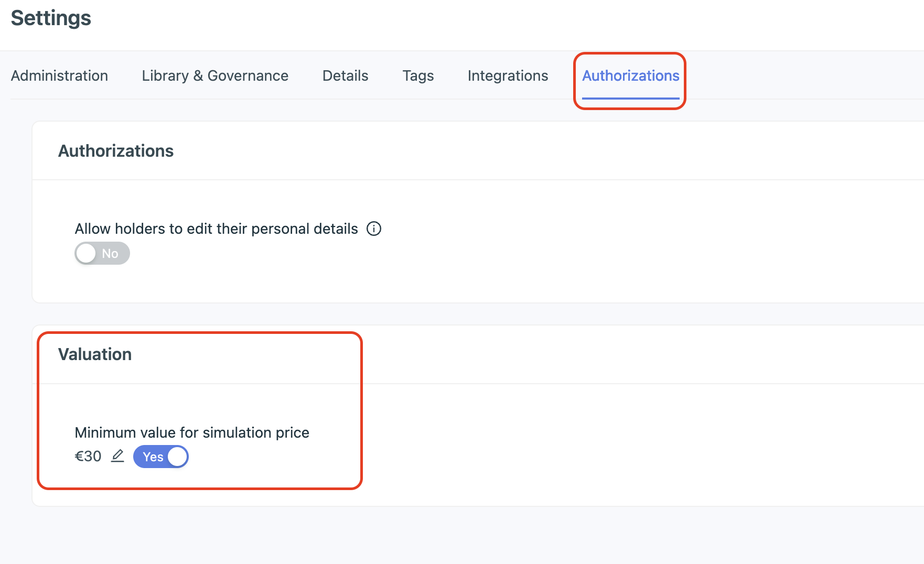Click the 'Allow holders to edit' label text
This screenshot has width=924, height=564.
(x=216, y=229)
